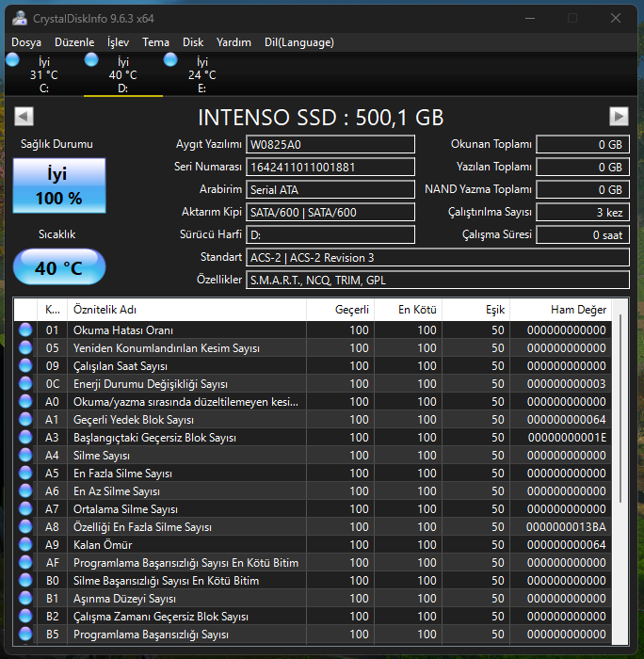Viewport: 644px width, 659px height.
Task: Select the Yeniden Konumlandırılan Kesim Sayısı row
Action: tap(313, 348)
